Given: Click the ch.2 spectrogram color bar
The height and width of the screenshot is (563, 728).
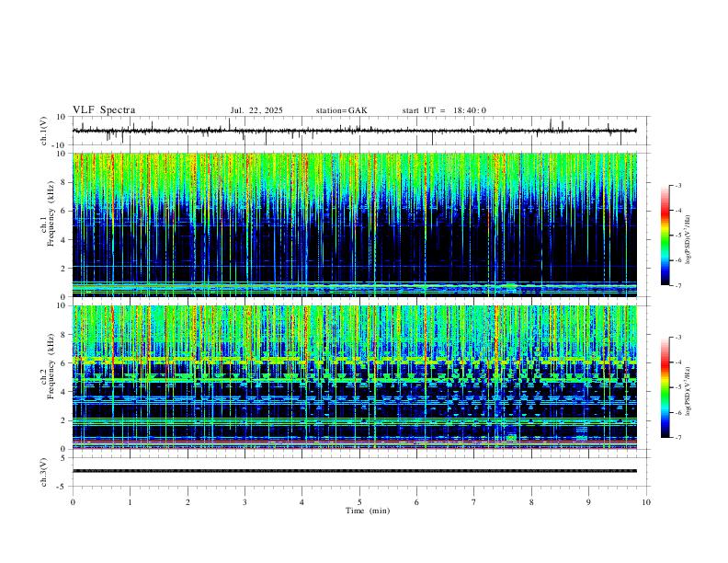Looking at the screenshot, I should pyautogui.click(x=665, y=387).
